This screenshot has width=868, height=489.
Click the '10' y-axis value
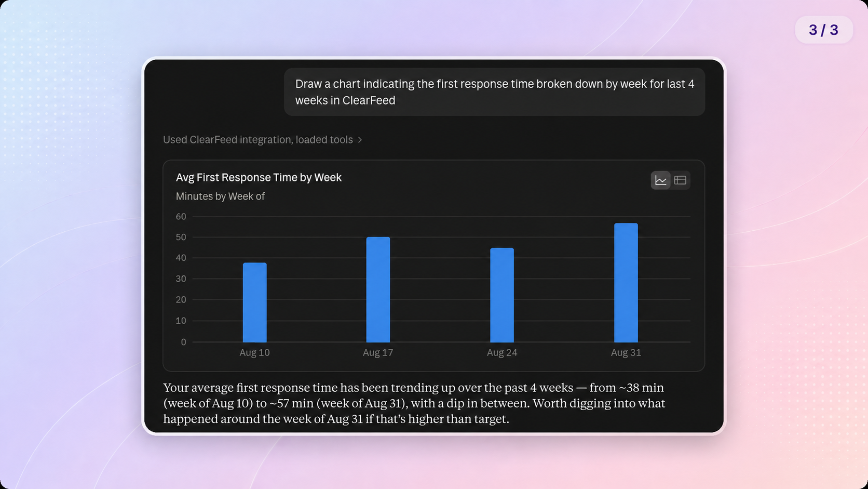(x=181, y=321)
